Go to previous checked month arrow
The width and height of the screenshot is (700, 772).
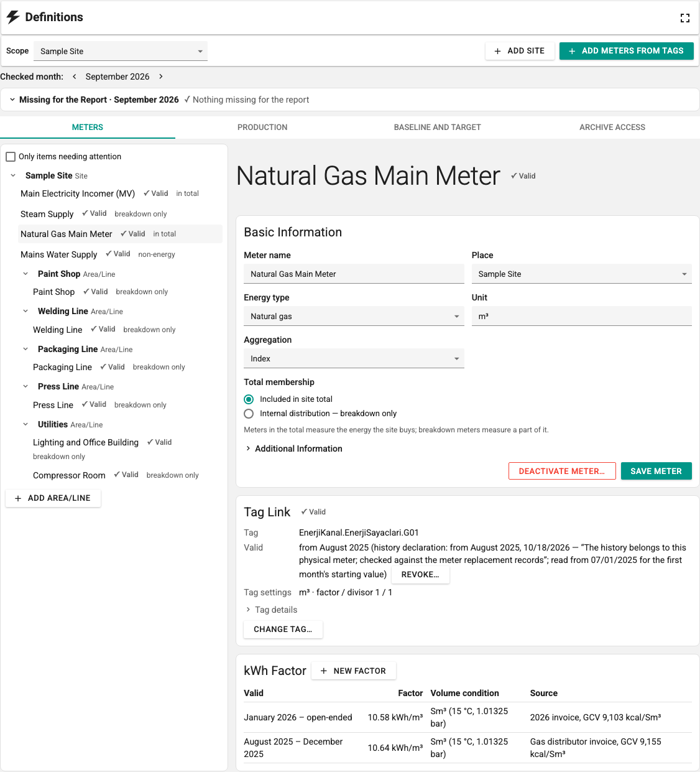pos(75,77)
